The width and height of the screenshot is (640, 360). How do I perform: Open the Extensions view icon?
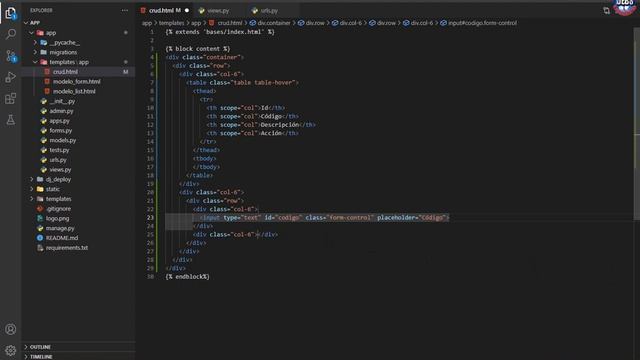[x=11, y=98]
